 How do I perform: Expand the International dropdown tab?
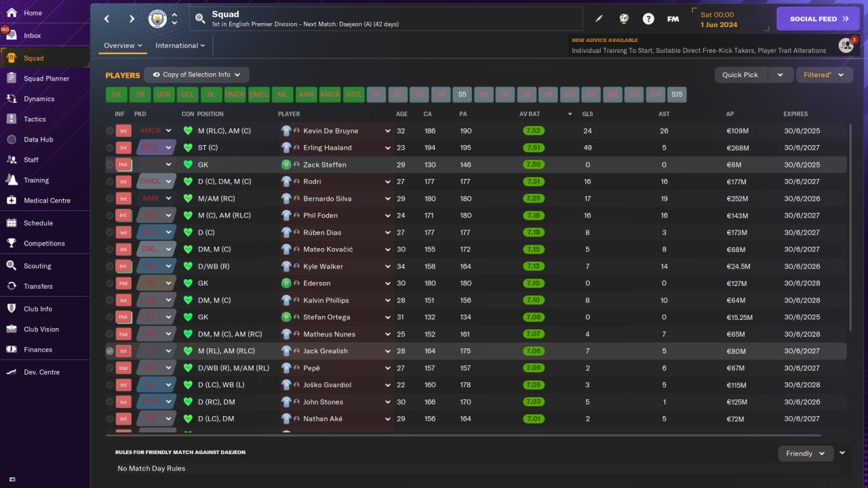tap(180, 45)
